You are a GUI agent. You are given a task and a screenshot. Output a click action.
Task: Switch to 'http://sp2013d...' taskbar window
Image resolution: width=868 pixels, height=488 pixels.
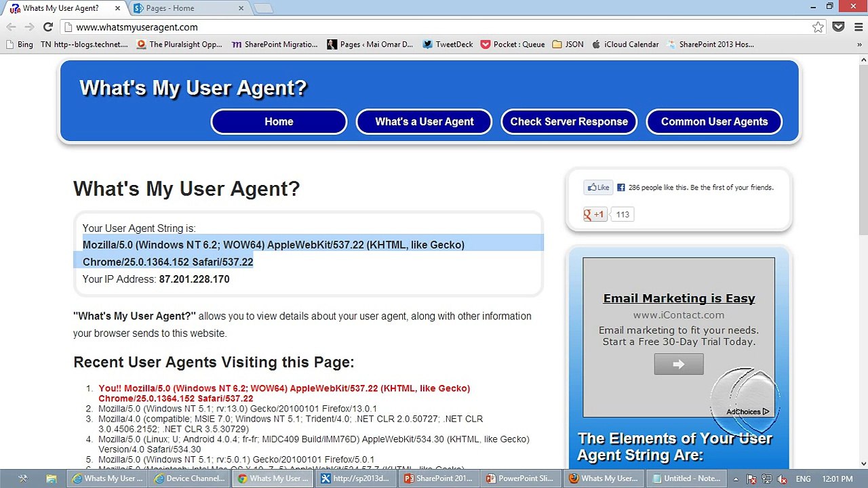click(356, 479)
